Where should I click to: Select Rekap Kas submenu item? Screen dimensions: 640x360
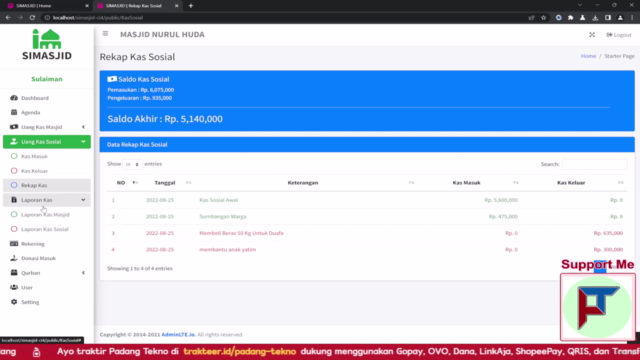pos(47,185)
